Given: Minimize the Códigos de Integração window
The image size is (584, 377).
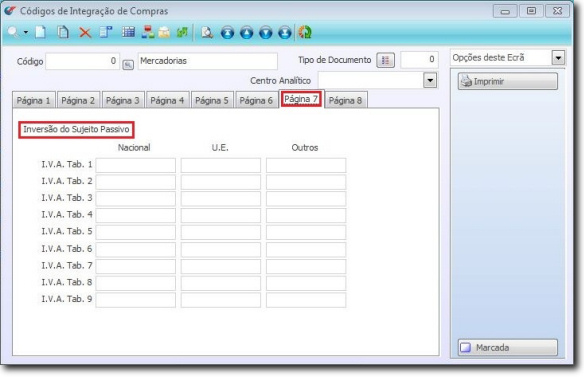Looking at the screenshot, I should [505, 11].
